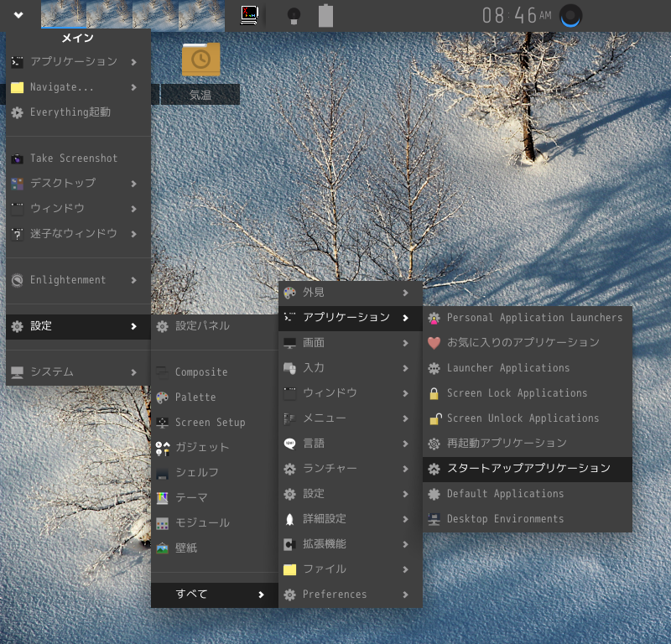The image size is (671, 644).
Task: Click the Enlightenment logo icon in main menu
Action: tap(17, 280)
